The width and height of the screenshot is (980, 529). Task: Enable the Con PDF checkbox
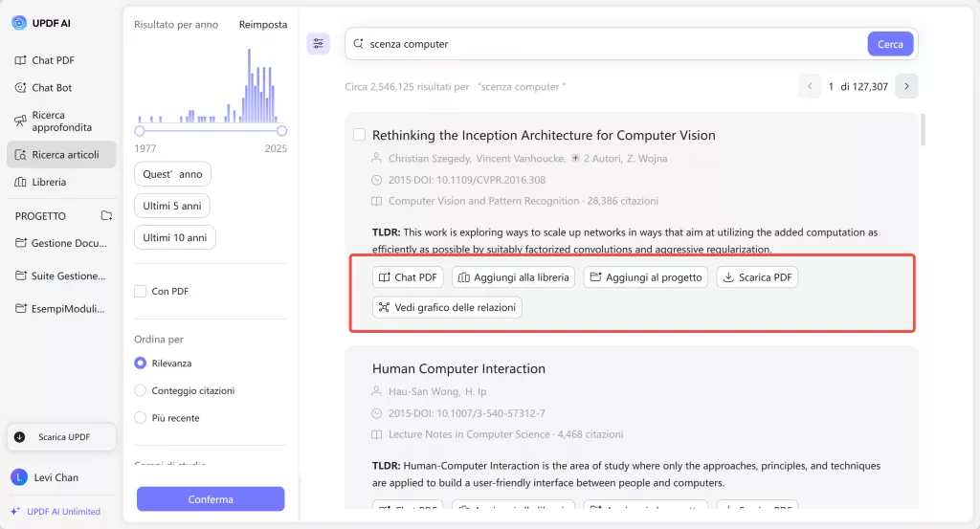141,291
